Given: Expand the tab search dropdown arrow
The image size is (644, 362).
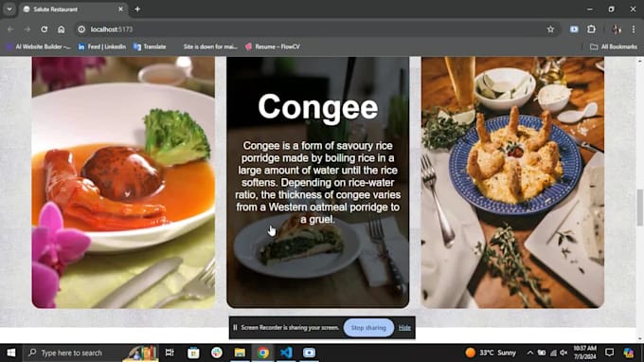Looking at the screenshot, I should [x=9, y=9].
